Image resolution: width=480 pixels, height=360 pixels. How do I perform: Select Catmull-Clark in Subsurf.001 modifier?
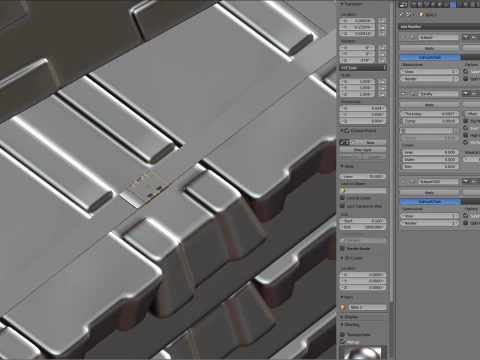[x=430, y=201]
